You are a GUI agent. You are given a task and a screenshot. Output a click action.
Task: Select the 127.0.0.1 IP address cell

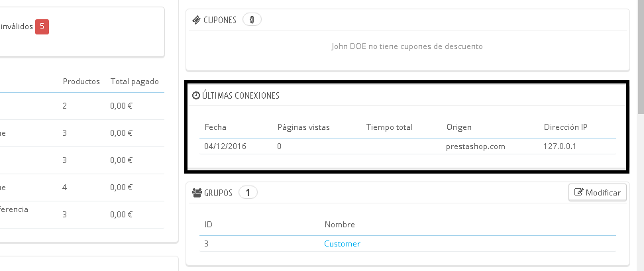click(x=559, y=146)
